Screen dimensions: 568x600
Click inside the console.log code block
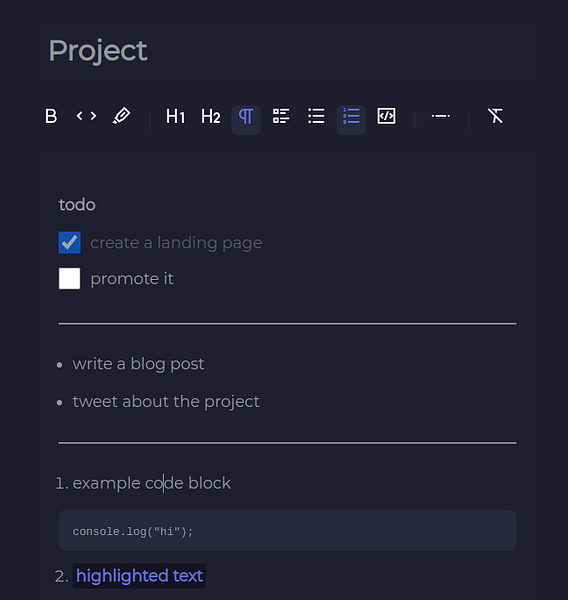[x=287, y=531]
